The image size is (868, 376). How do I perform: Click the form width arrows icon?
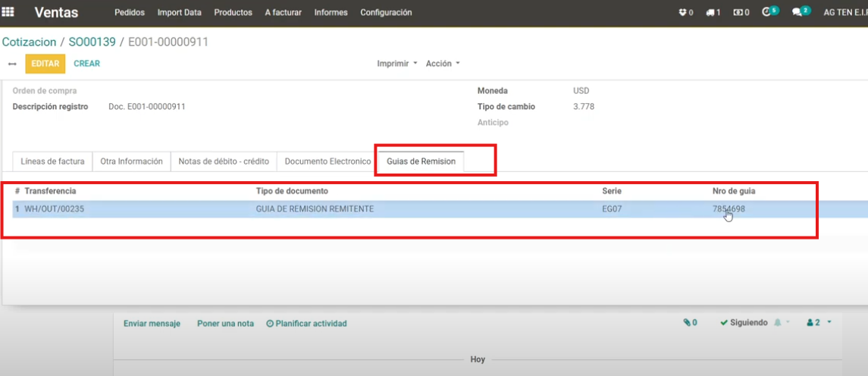click(12, 64)
